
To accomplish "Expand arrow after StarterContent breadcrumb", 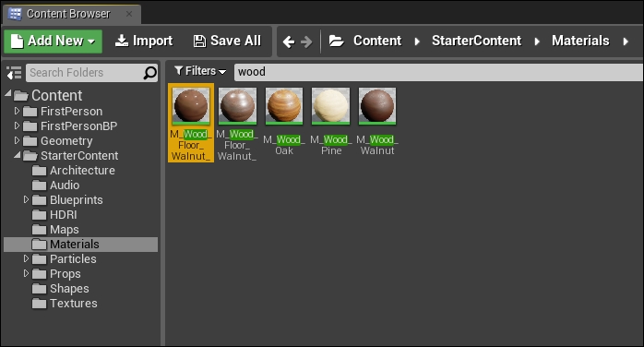I will coord(537,42).
